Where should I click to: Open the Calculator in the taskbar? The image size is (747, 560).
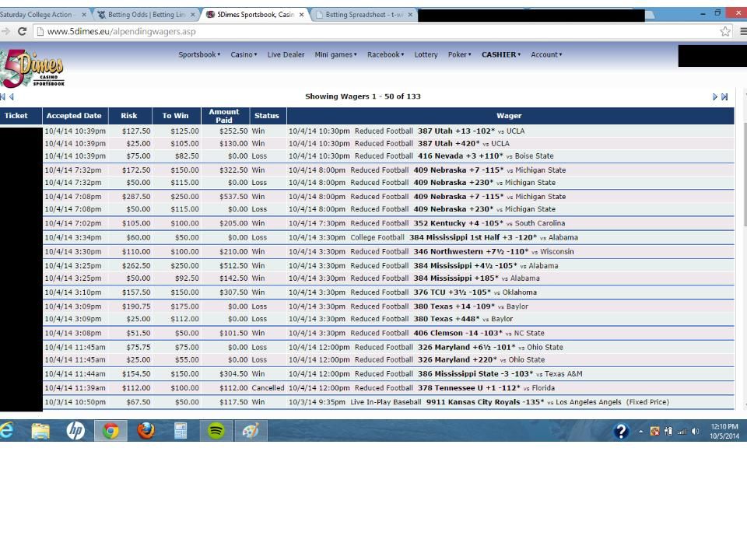pos(181,430)
